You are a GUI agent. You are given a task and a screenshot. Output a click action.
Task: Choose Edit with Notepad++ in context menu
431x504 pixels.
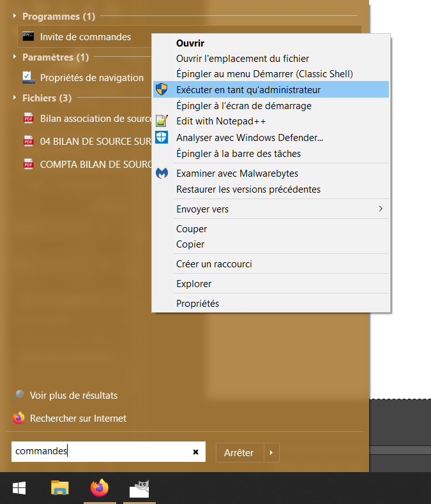(x=221, y=121)
